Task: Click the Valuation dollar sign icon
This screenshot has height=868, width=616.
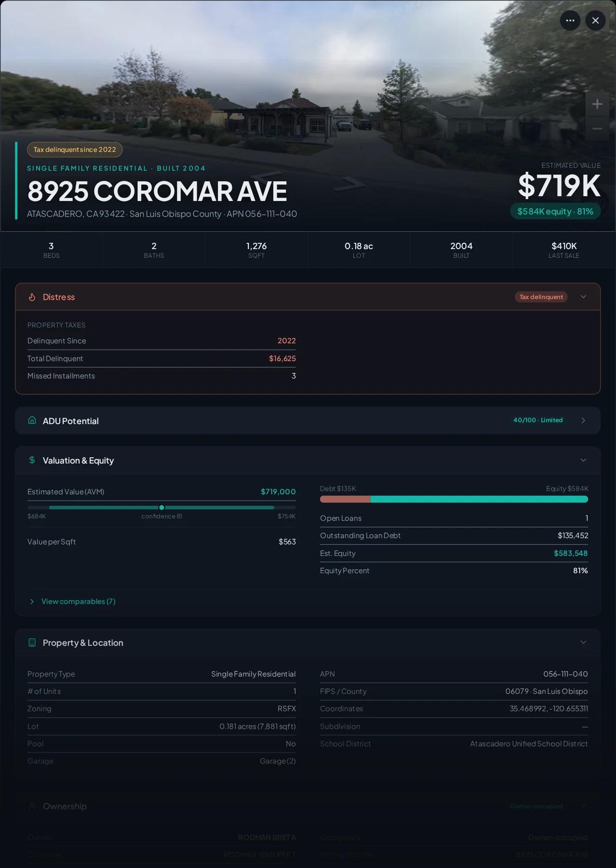Action: point(32,460)
